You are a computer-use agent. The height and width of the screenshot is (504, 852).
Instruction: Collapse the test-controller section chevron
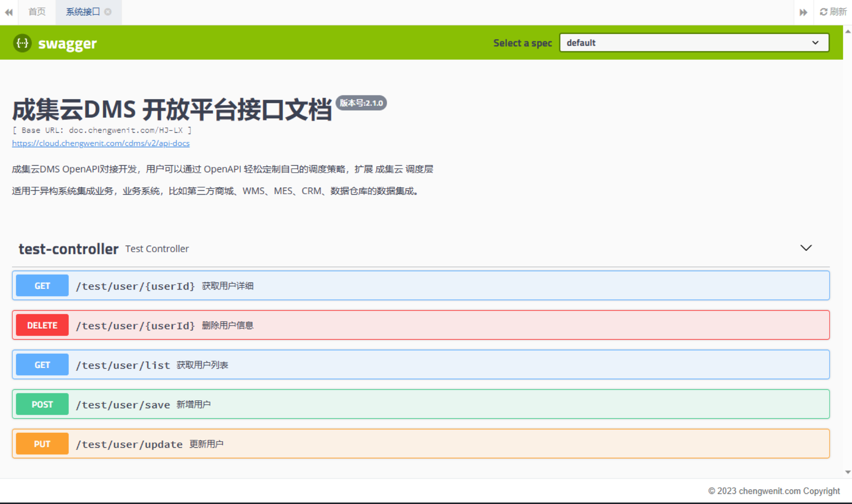click(x=806, y=248)
